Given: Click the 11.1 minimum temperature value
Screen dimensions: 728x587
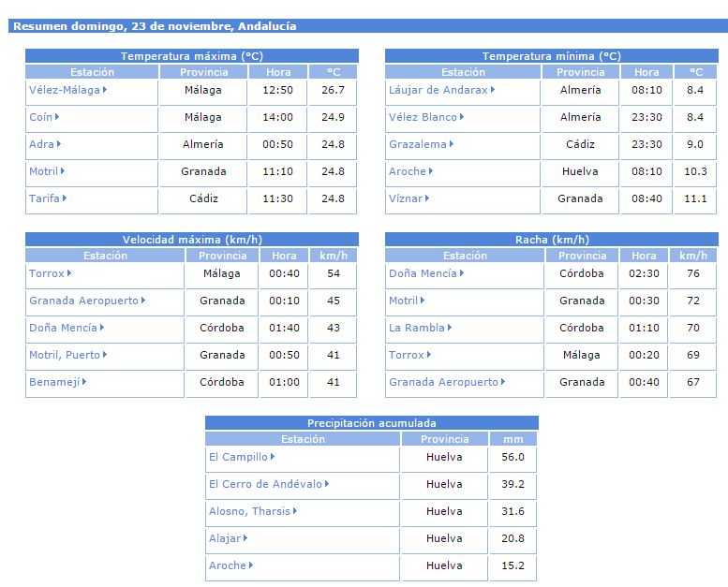Looking at the screenshot, I should pos(695,198).
